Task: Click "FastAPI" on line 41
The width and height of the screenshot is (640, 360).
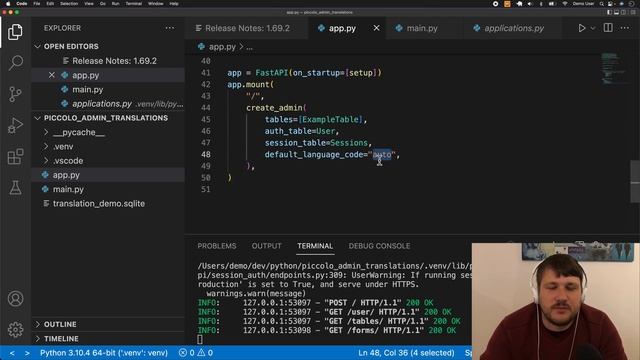Action: point(271,73)
